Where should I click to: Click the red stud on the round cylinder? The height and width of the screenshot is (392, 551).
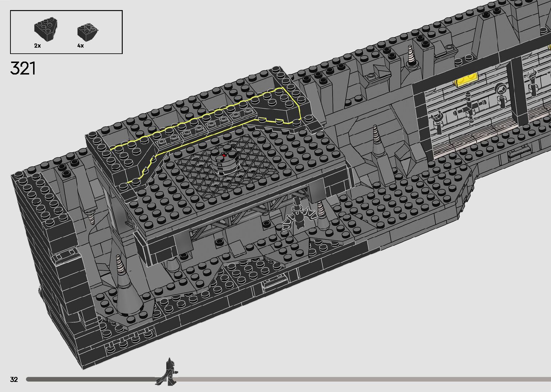pos(224,155)
